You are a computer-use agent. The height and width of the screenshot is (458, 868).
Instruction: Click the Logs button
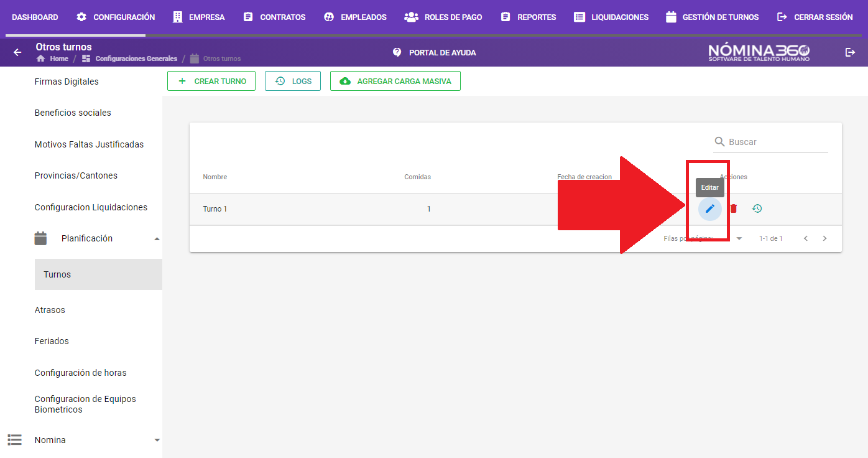point(293,81)
